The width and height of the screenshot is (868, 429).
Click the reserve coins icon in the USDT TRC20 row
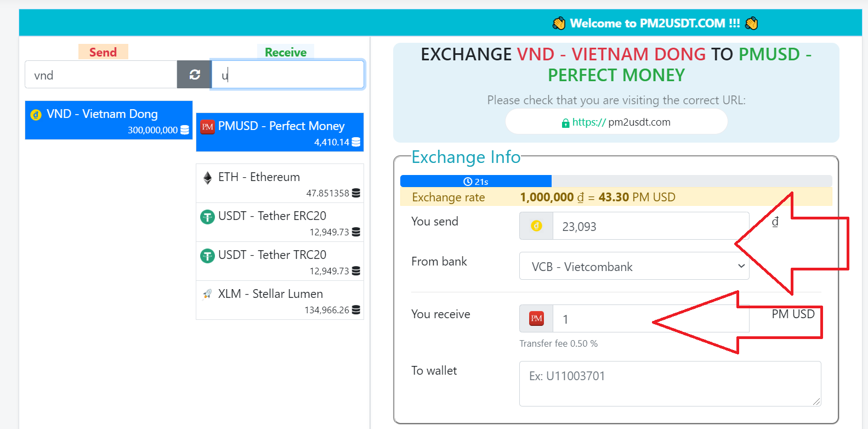356,271
